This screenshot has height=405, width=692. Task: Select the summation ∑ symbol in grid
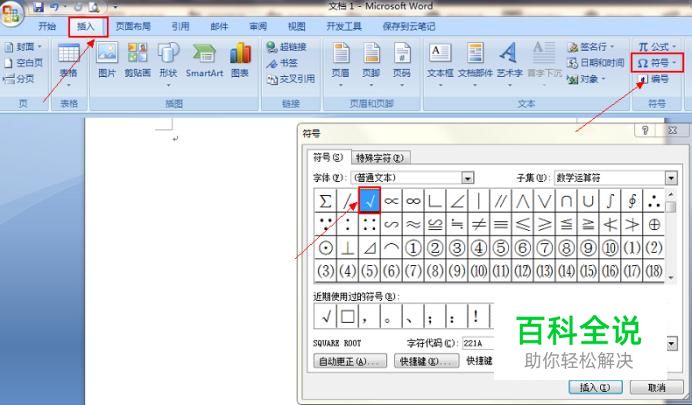click(325, 201)
